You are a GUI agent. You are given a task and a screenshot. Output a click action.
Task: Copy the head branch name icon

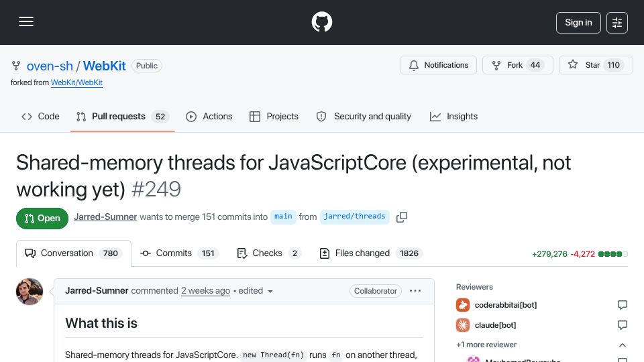click(x=402, y=217)
